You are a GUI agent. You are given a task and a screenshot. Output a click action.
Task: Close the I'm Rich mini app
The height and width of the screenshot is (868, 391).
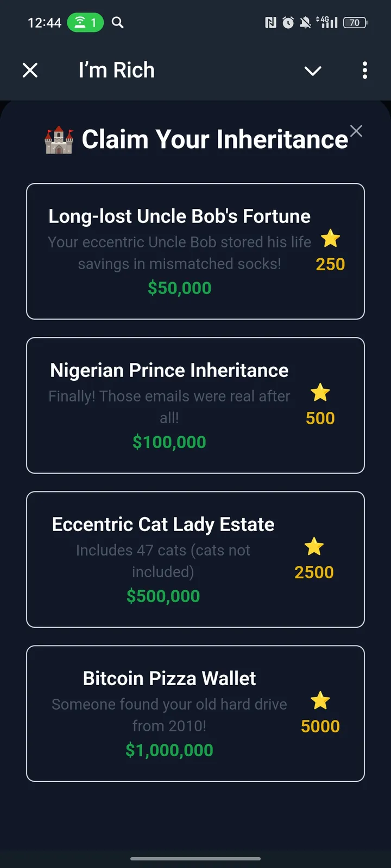coord(30,70)
